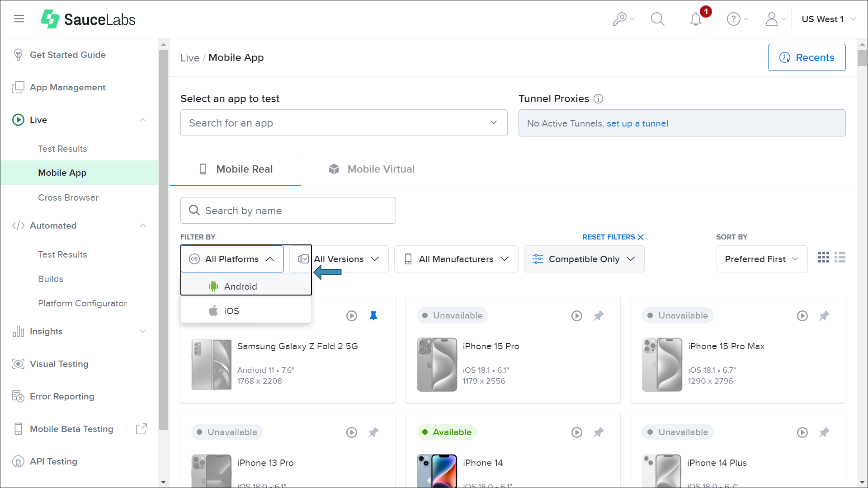Click the iPhone 14 device thumbnail
868x488 pixels.
(437, 470)
